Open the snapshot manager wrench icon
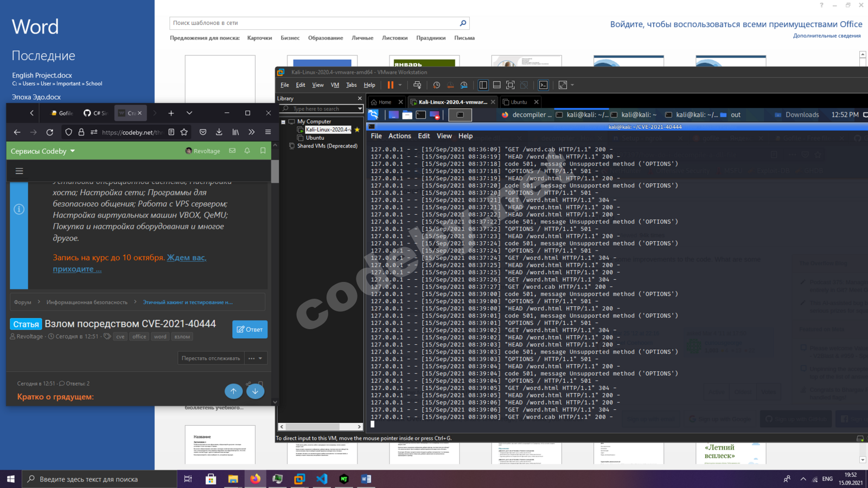Viewport: 868px width, 488px height. 464,85
